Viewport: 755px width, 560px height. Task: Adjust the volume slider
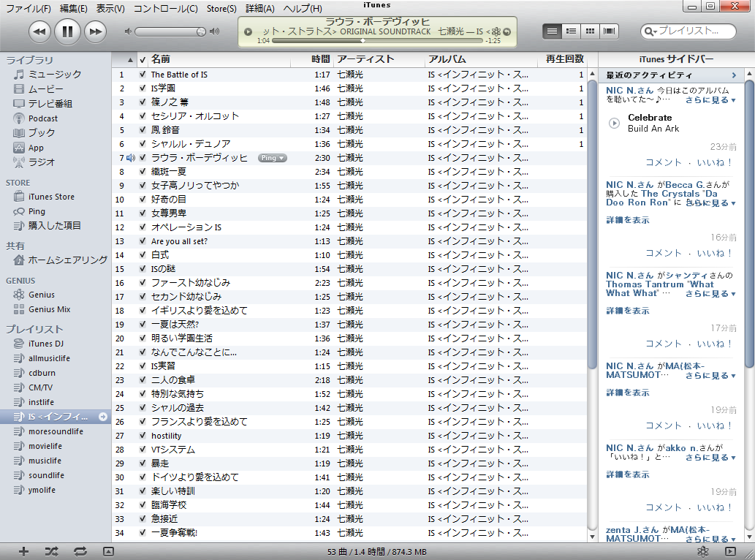coord(171,31)
